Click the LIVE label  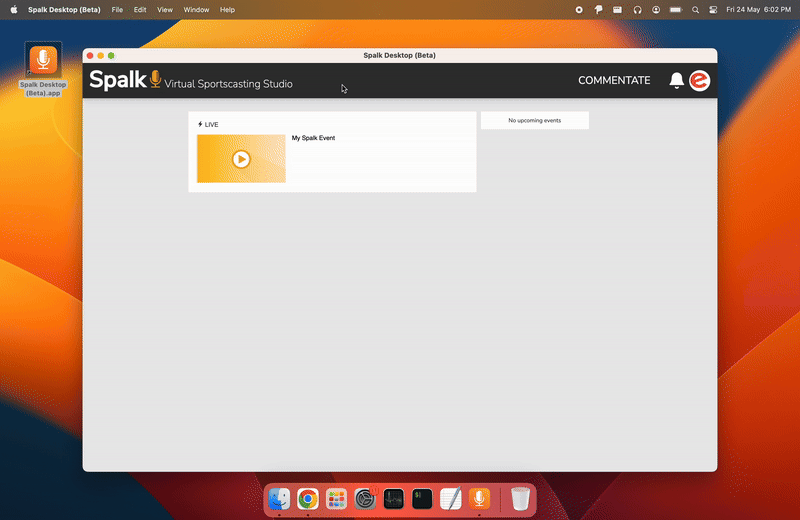[x=208, y=125]
